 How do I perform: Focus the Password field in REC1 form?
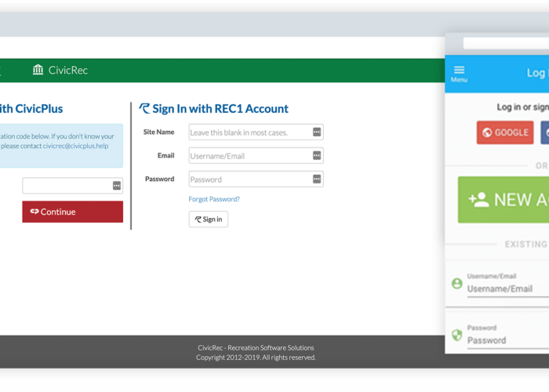(256, 180)
